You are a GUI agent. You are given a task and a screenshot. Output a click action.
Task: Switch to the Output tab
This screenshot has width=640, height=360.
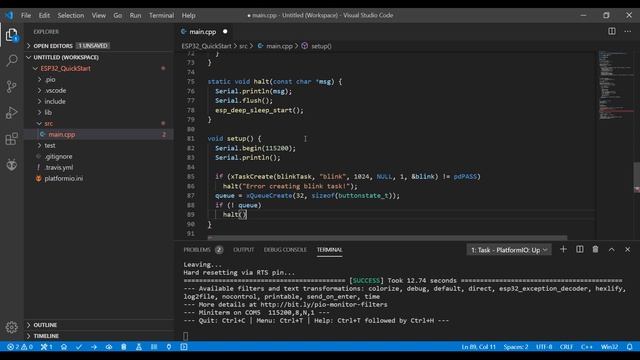[244, 250]
